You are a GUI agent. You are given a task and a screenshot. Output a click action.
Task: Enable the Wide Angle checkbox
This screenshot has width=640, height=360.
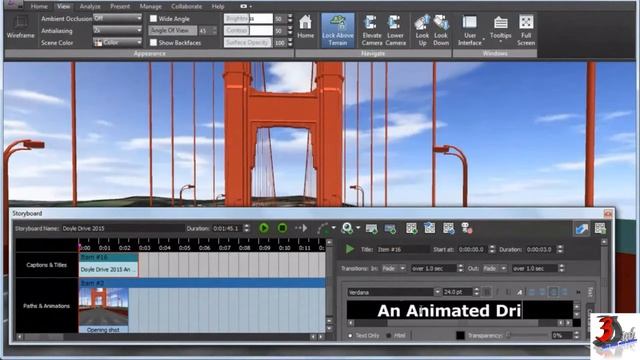(x=153, y=18)
